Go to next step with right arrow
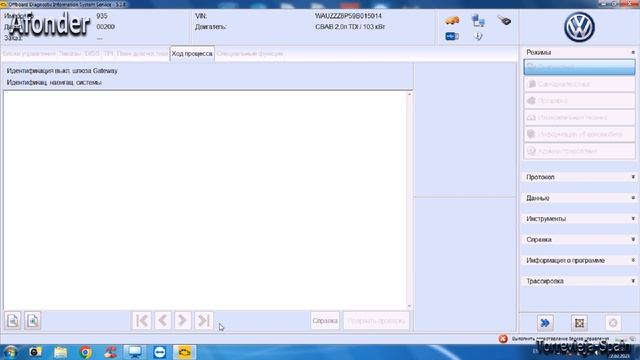Viewport: 640px width, 360px height. [x=182, y=320]
